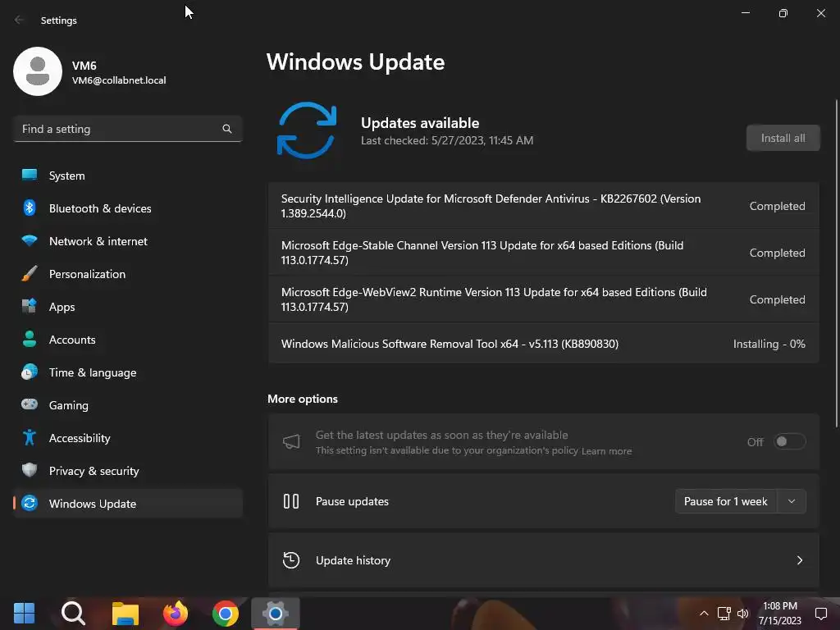Click the Gaming controller icon
This screenshot has width=840, height=630.
pos(30,404)
